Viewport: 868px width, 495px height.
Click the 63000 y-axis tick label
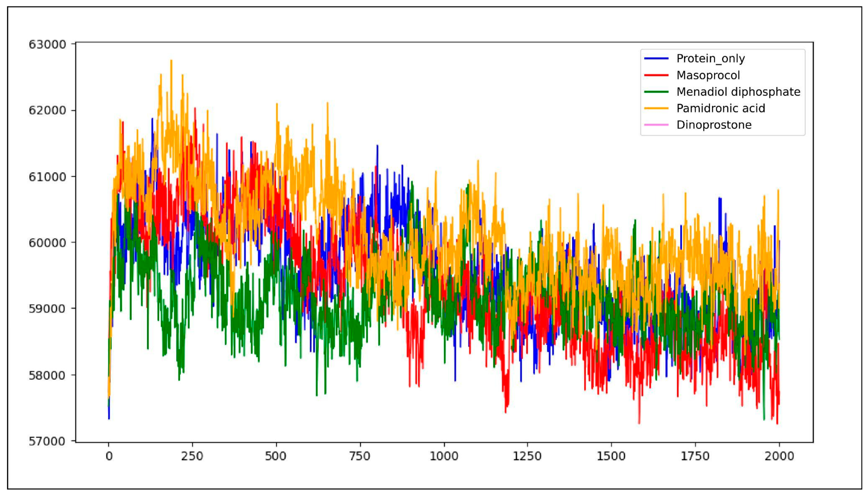(x=47, y=45)
